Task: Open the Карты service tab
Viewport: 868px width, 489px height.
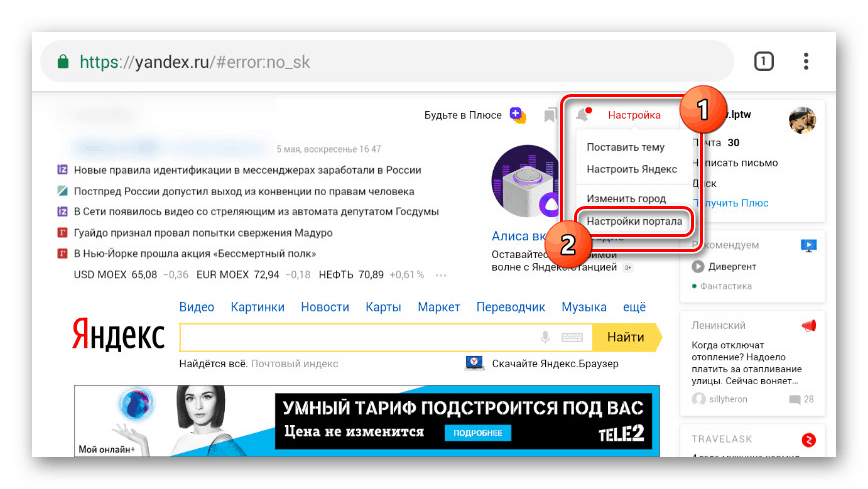Action: (x=383, y=307)
